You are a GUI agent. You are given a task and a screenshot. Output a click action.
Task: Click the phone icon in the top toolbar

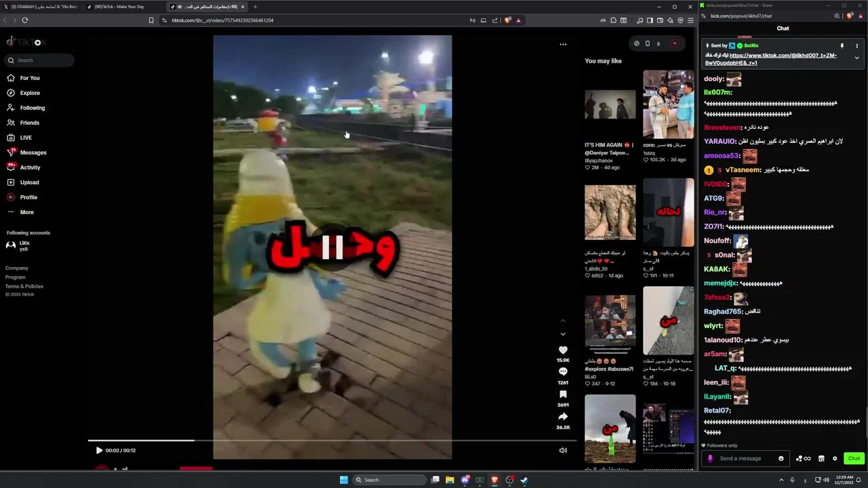click(647, 43)
